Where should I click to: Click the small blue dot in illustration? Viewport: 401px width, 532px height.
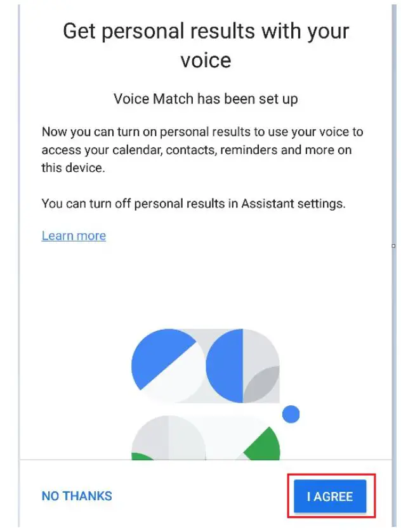pyautogui.click(x=291, y=415)
